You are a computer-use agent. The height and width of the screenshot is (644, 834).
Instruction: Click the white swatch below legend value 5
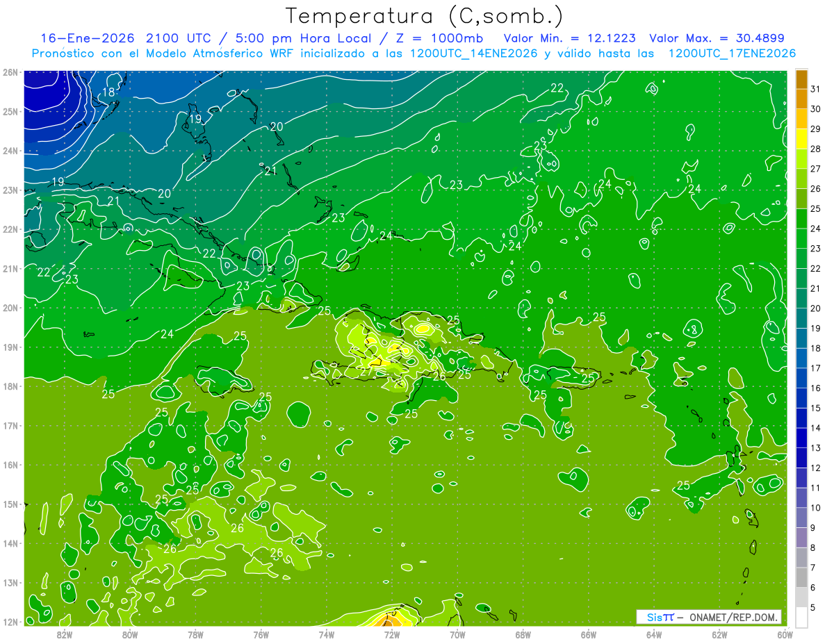click(802, 617)
